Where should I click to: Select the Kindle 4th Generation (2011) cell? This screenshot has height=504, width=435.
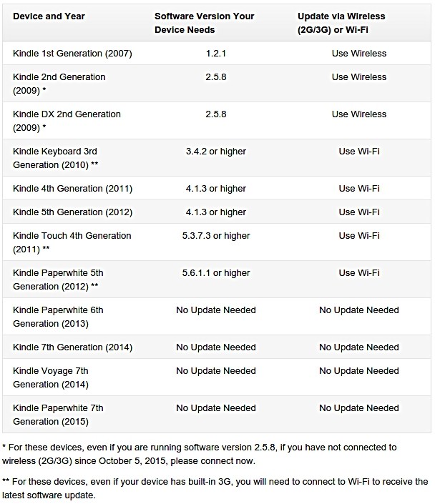click(x=72, y=189)
